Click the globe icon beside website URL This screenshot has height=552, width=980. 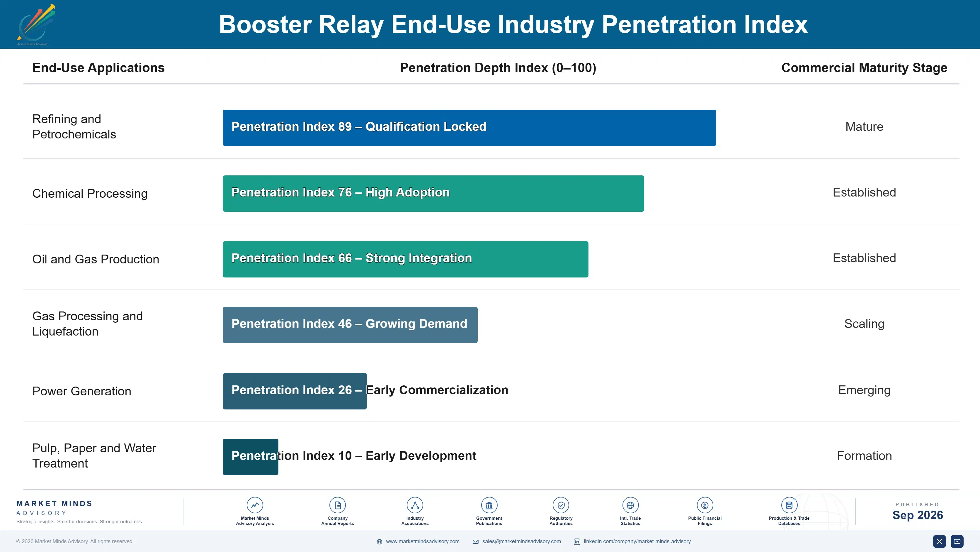coord(379,542)
